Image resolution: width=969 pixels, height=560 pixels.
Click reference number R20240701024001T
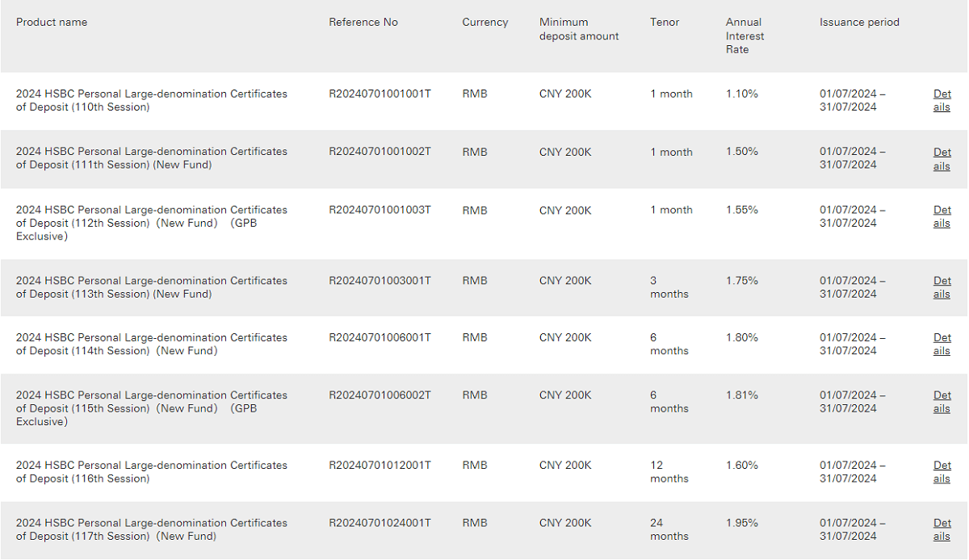coord(380,523)
